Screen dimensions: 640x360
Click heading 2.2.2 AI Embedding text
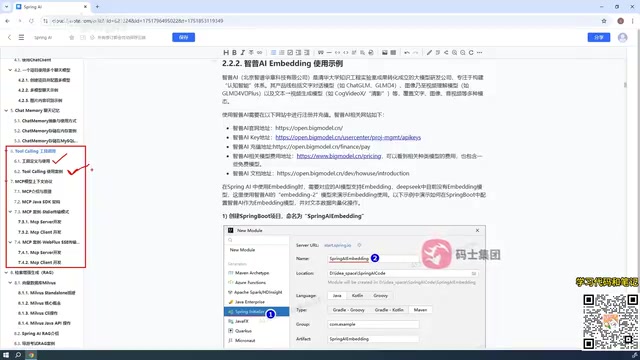pos(282,64)
